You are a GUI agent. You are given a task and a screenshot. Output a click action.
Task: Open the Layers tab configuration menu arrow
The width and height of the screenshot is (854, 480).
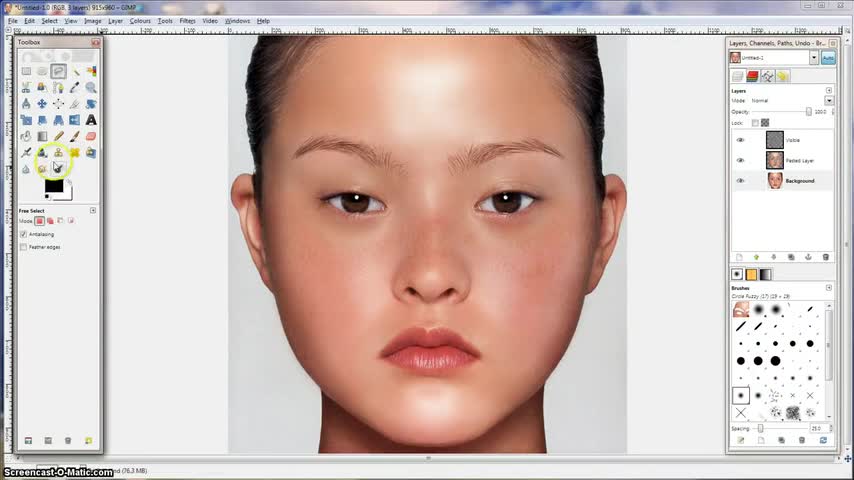(x=829, y=90)
